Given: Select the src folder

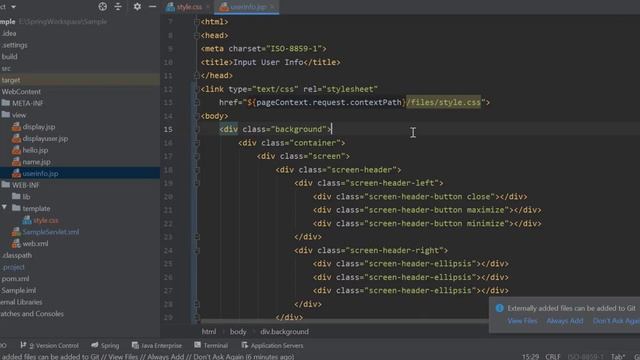Looking at the screenshot, I should tap(6, 69).
